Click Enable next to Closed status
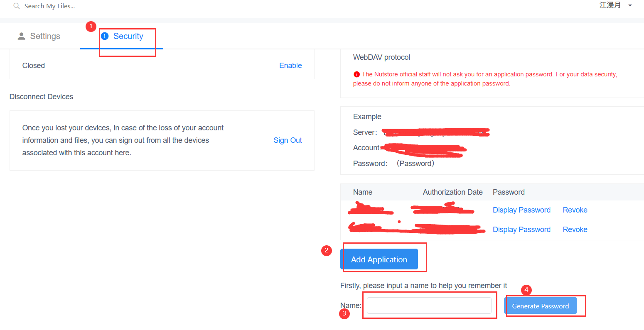Image resolution: width=644 pixels, height=330 pixels. [x=290, y=66]
